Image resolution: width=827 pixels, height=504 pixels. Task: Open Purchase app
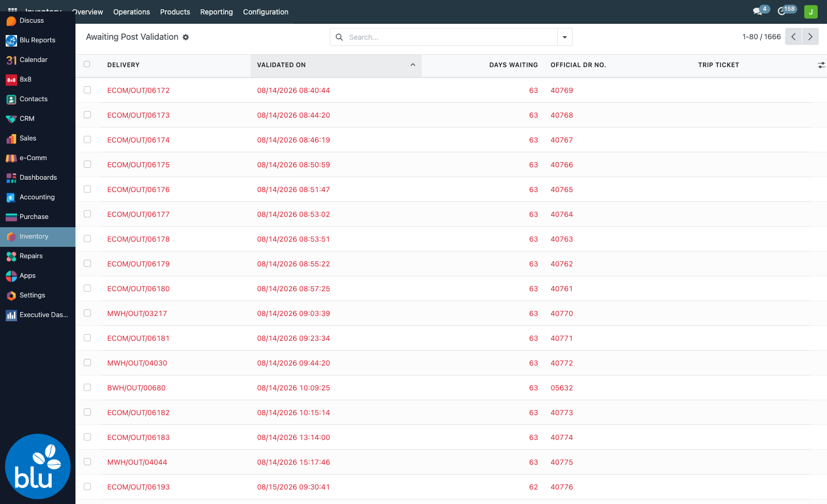coord(38,217)
